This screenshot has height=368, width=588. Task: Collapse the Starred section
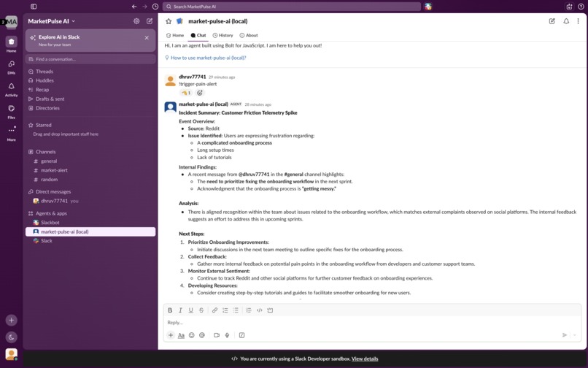click(44, 125)
